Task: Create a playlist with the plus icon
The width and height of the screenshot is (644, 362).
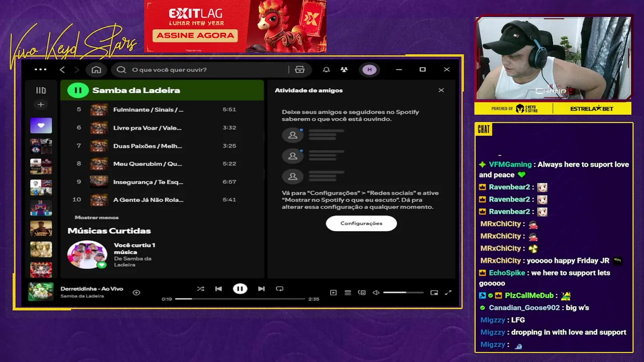Action: pos(41,105)
